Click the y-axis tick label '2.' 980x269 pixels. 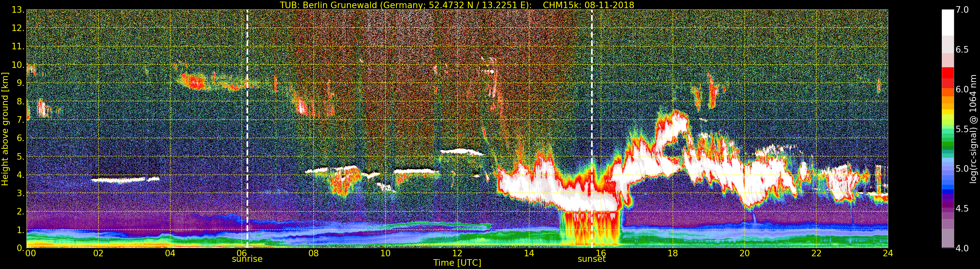20,211
